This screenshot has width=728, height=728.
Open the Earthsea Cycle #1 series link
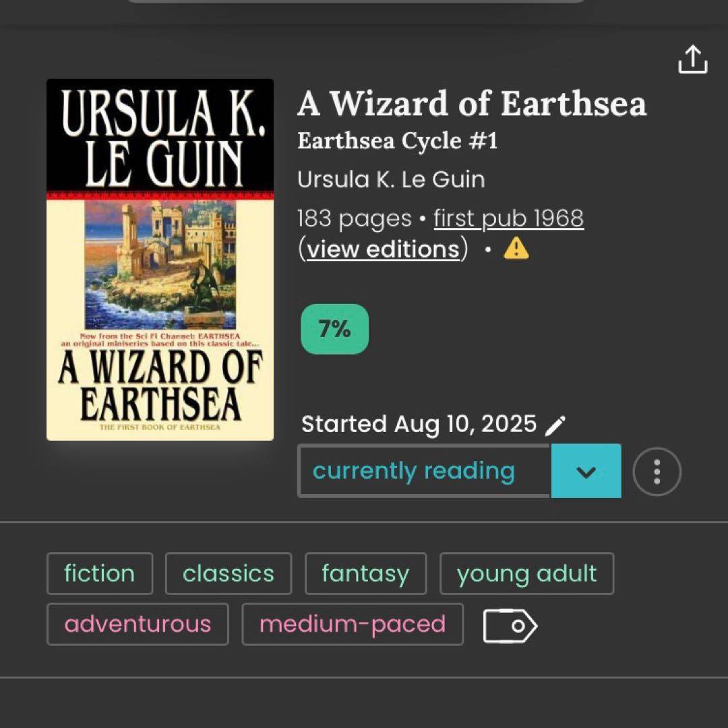(397, 142)
